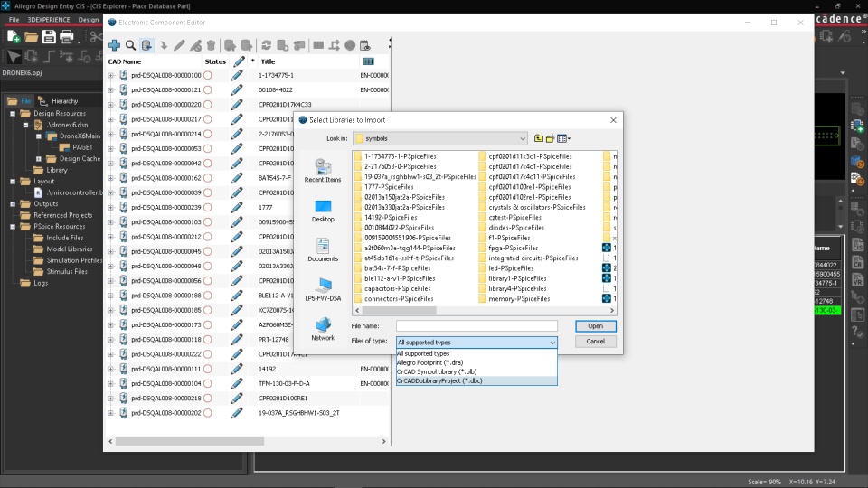Click New document icon in main toolbar
This screenshot has height=488, width=868.
[14, 37]
